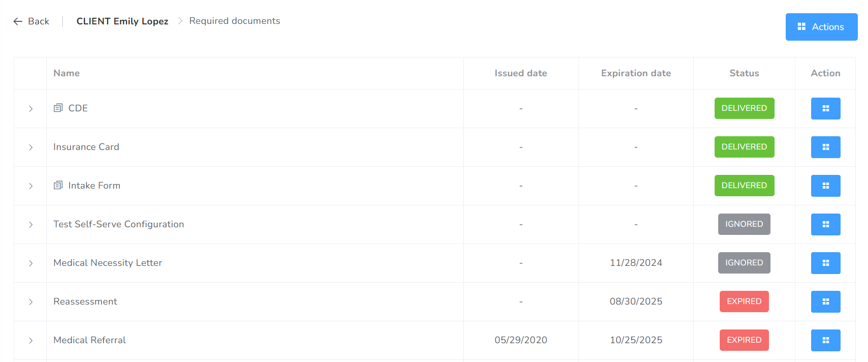Click the Required documents breadcrumb
This screenshot has width=868, height=362.
pyautogui.click(x=235, y=21)
